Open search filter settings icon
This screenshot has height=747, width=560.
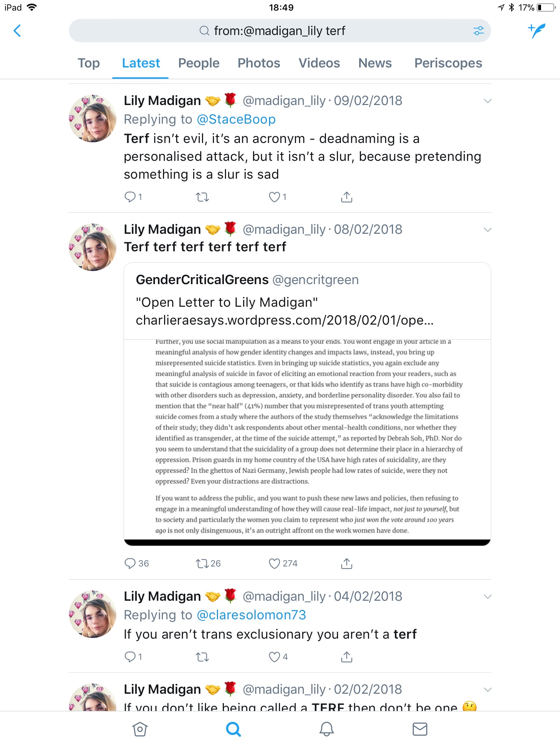478,31
